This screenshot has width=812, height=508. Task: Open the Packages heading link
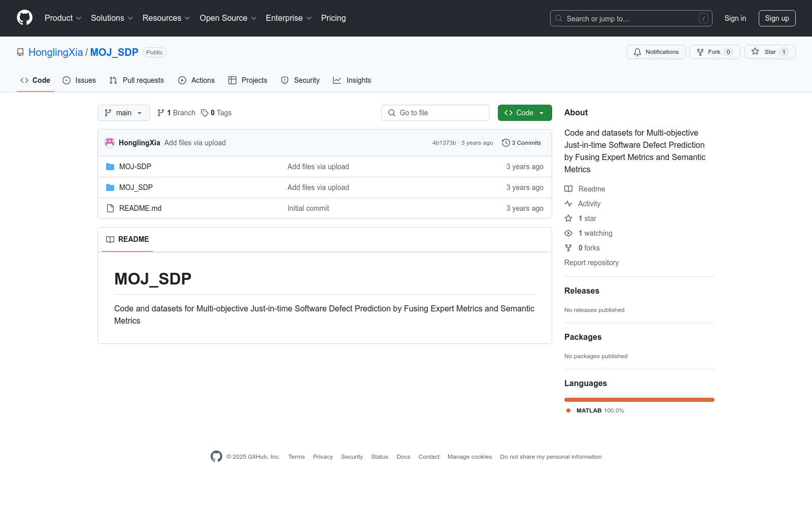click(x=583, y=337)
